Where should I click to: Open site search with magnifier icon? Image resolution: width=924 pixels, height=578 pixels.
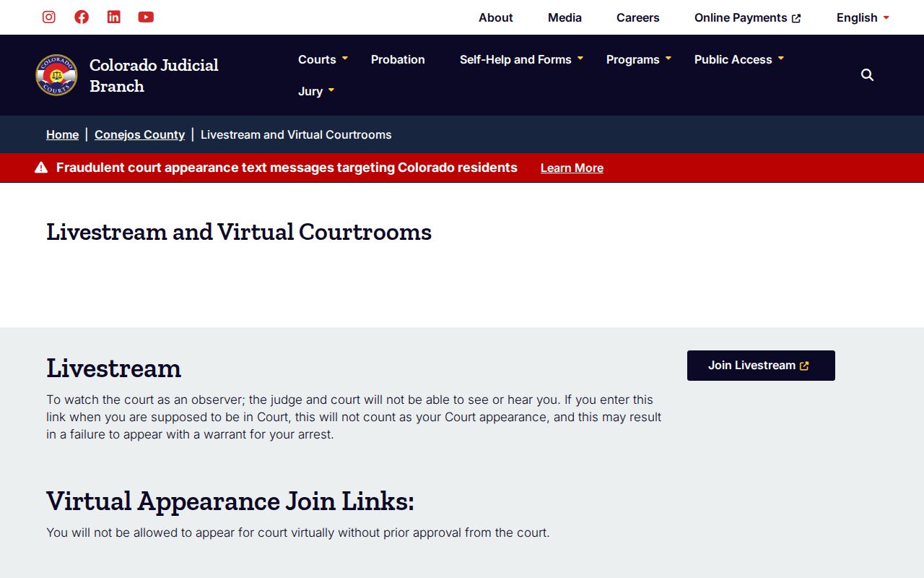[x=868, y=75]
